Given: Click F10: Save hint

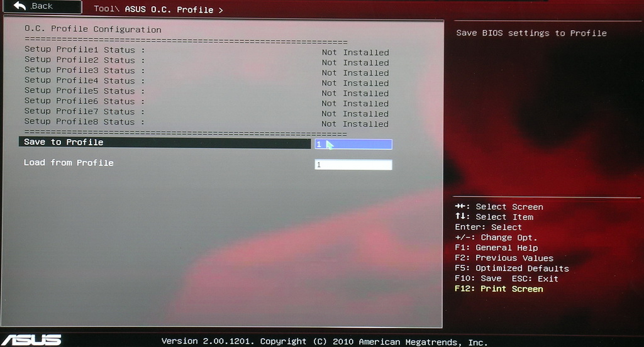Looking at the screenshot, I should pyautogui.click(x=478, y=278).
